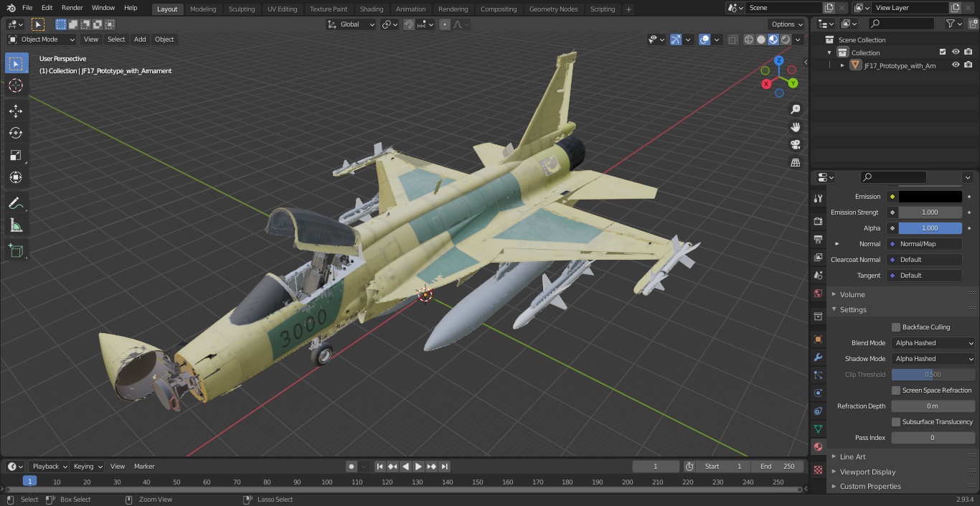Click the Options button in viewport header

(786, 24)
